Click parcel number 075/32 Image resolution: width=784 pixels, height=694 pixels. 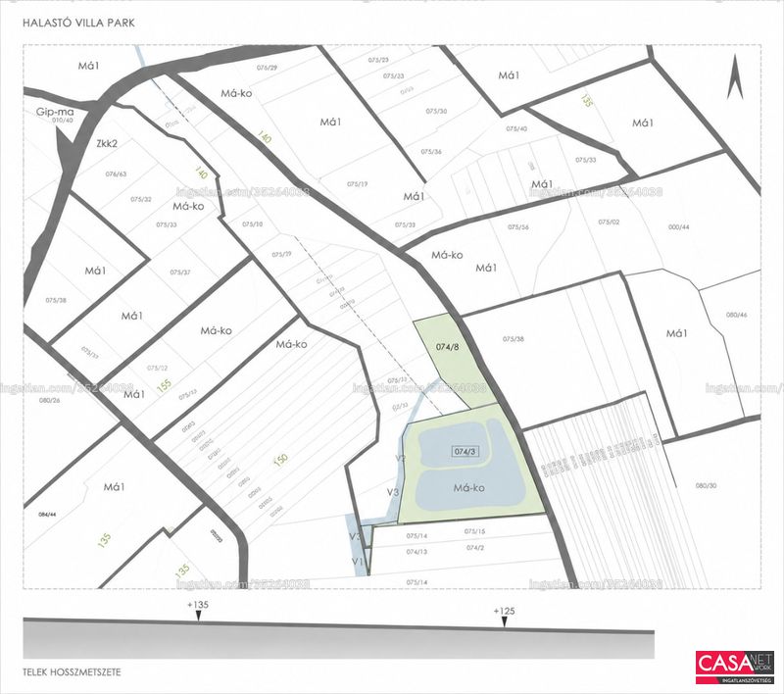(141, 199)
